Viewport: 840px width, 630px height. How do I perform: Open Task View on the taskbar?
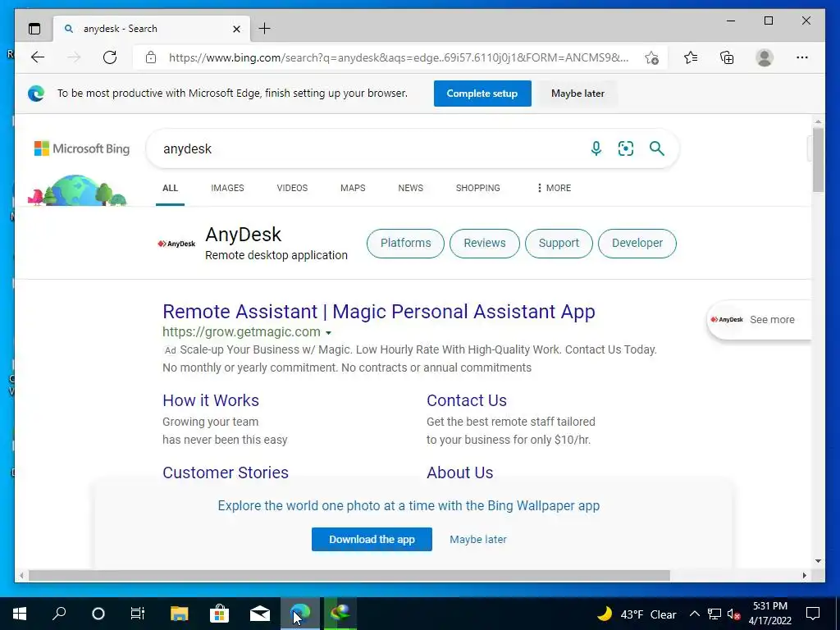tap(138, 614)
